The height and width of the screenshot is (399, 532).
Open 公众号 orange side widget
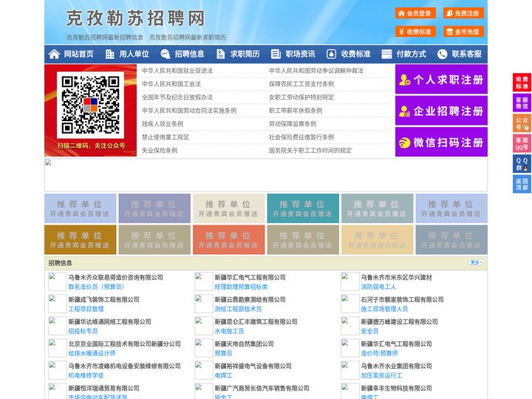(x=522, y=123)
